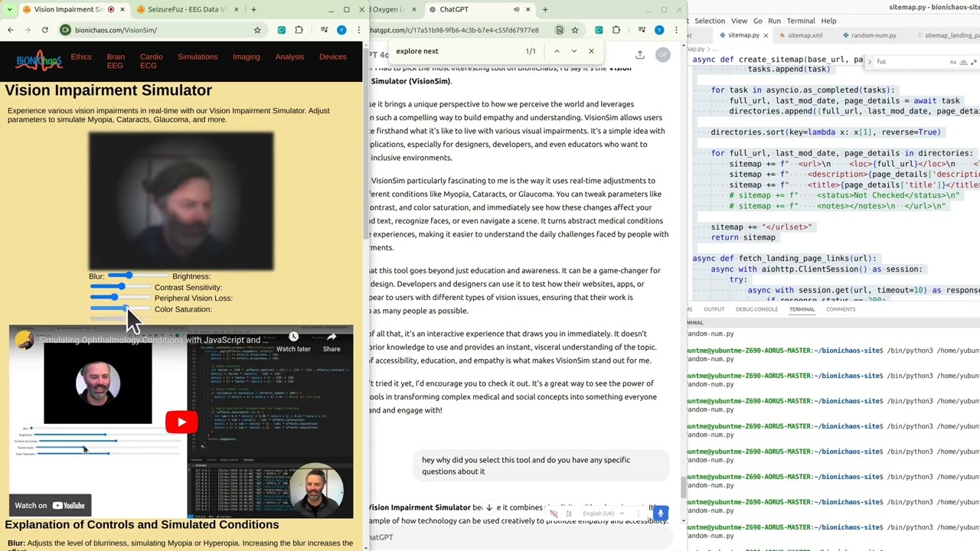Adjust the Peripheral Vision Loss slider

click(120, 308)
